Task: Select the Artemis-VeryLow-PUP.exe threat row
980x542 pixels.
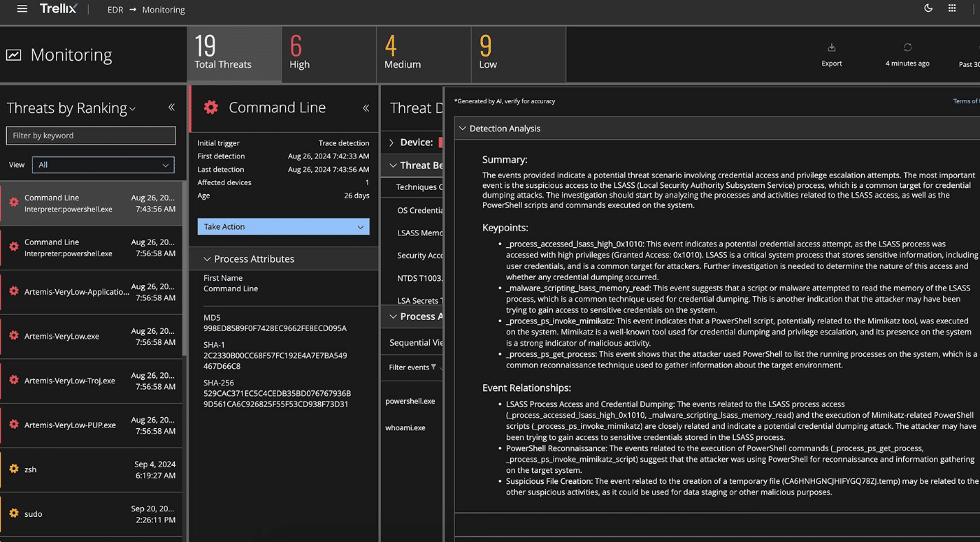Action: coord(92,425)
